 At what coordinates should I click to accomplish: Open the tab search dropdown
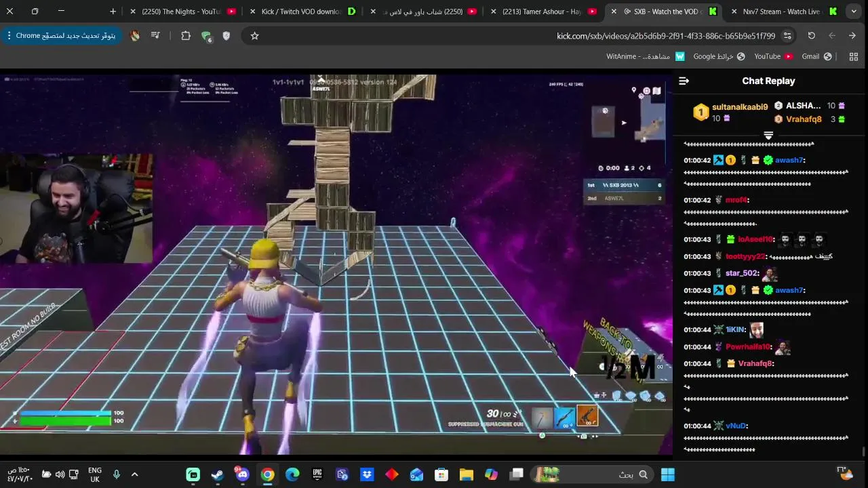coord(854,12)
